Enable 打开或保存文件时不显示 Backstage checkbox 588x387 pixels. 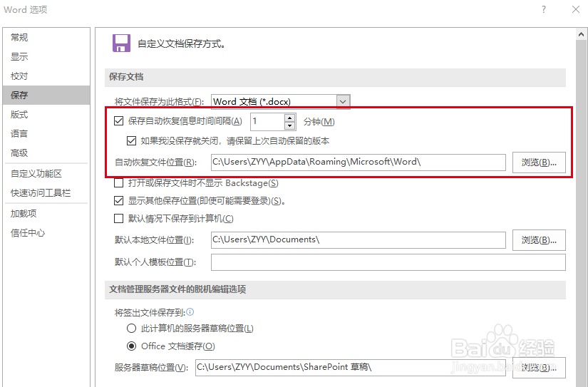(118, 183)
